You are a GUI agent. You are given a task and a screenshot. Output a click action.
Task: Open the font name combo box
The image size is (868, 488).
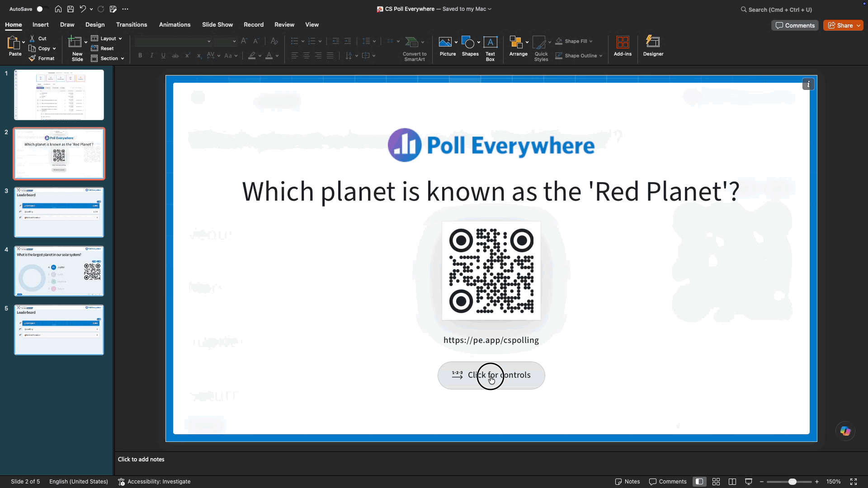[x=173, y=41]
